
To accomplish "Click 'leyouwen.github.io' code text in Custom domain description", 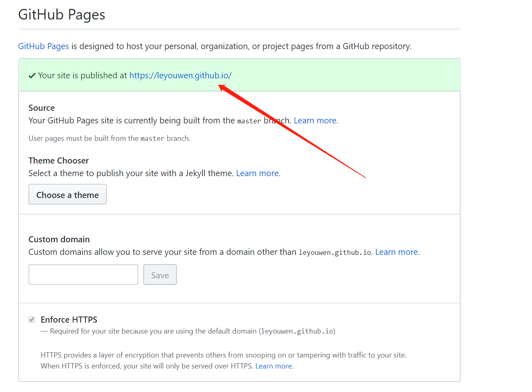I will pos(335,252).
